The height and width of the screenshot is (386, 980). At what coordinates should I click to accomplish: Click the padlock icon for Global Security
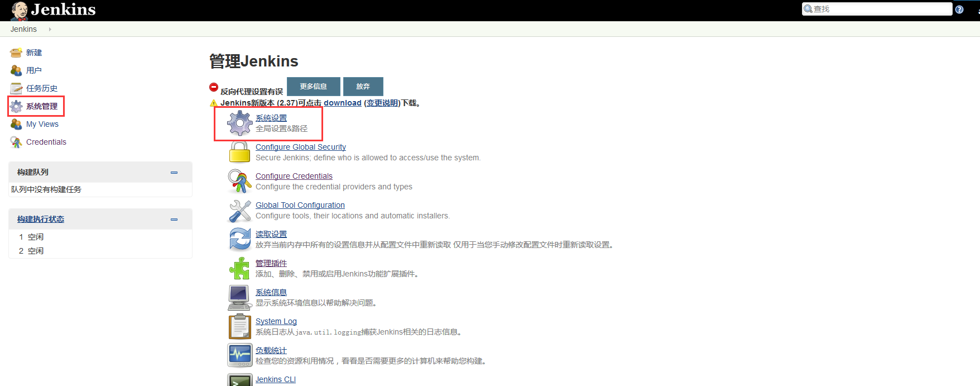coord(240,152)
